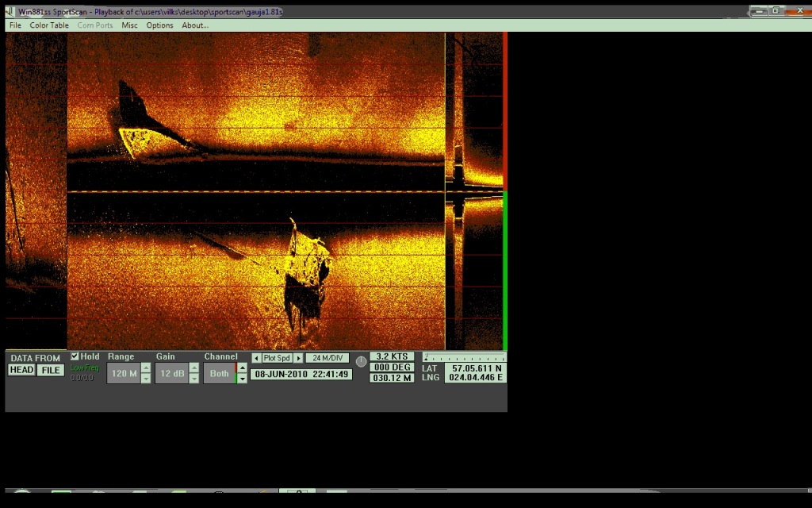The image size is (812, 508).
Task: Toggle the Hold checkbox
Action: (x=75, y=356)
